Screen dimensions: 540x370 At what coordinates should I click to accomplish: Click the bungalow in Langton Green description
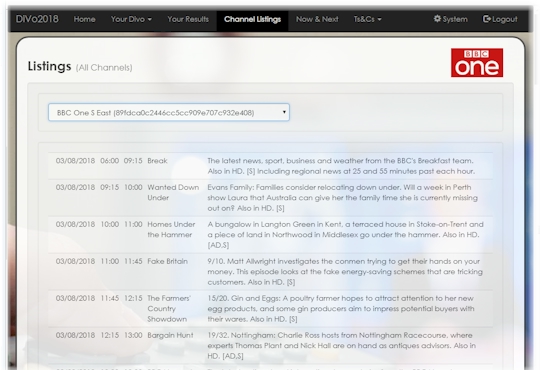click(x=345, y=235)
